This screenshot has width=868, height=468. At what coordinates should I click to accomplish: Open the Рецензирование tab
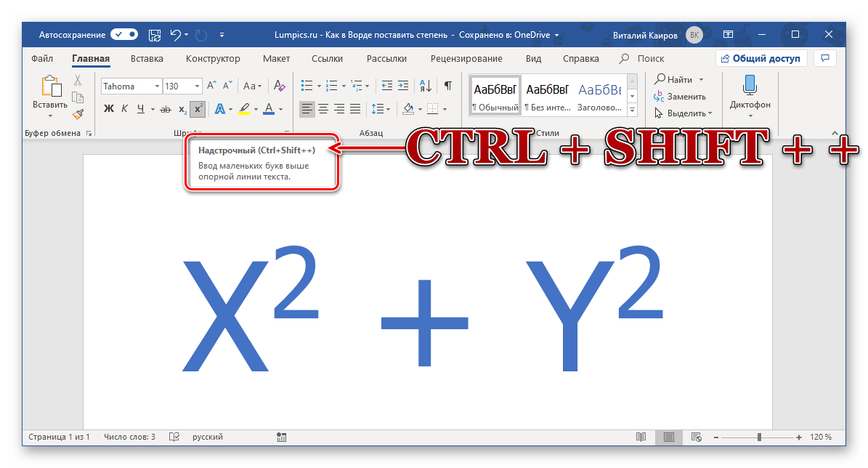click(x=466, y=59)
